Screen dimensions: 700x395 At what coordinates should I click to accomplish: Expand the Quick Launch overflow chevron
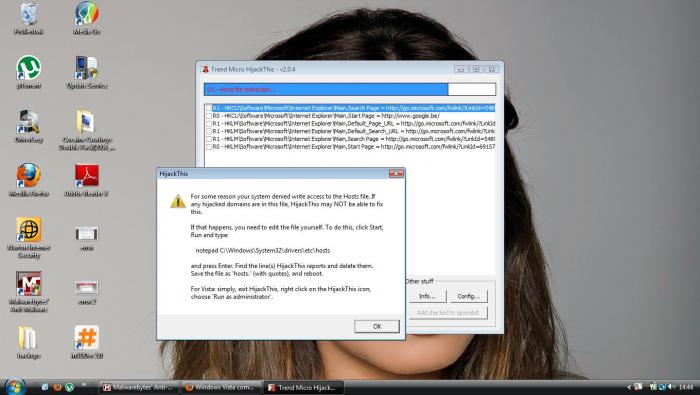83,384
